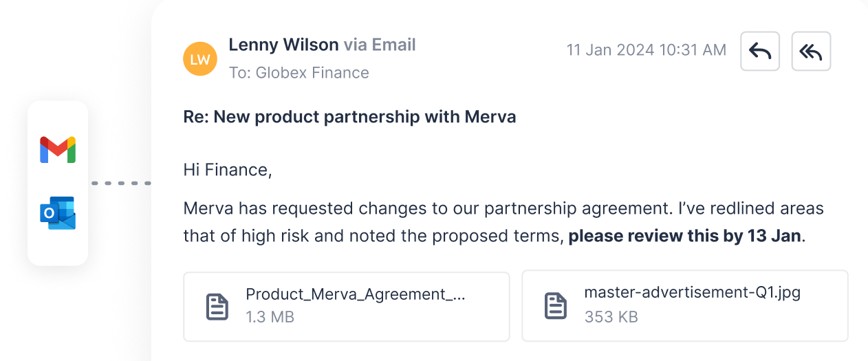Click the dotted connector line to the email
868x361 pixels.
(x=121, y=184)
